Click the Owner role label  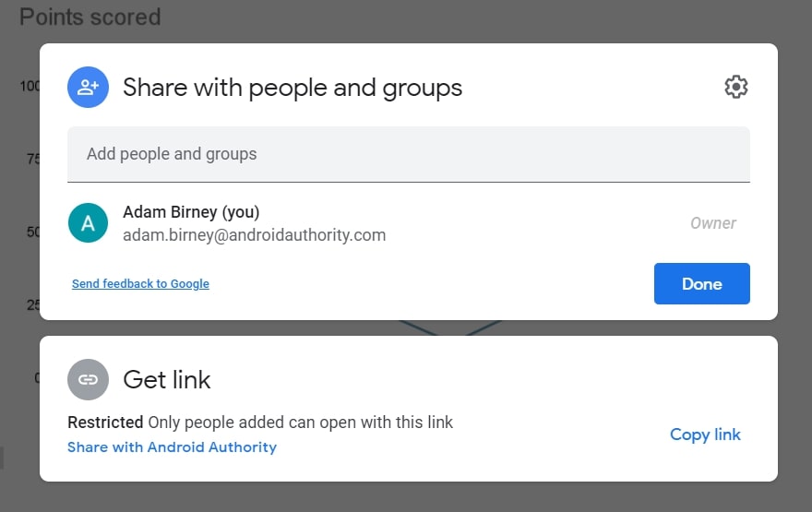tap(712, 223)
